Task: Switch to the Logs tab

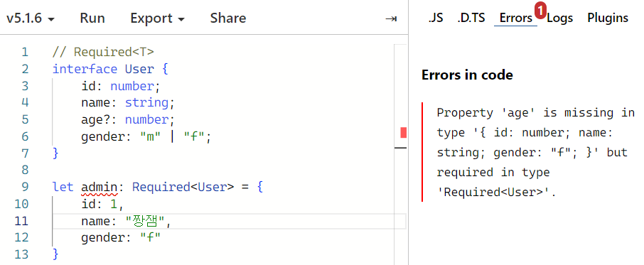Action: tap(560, 18)
